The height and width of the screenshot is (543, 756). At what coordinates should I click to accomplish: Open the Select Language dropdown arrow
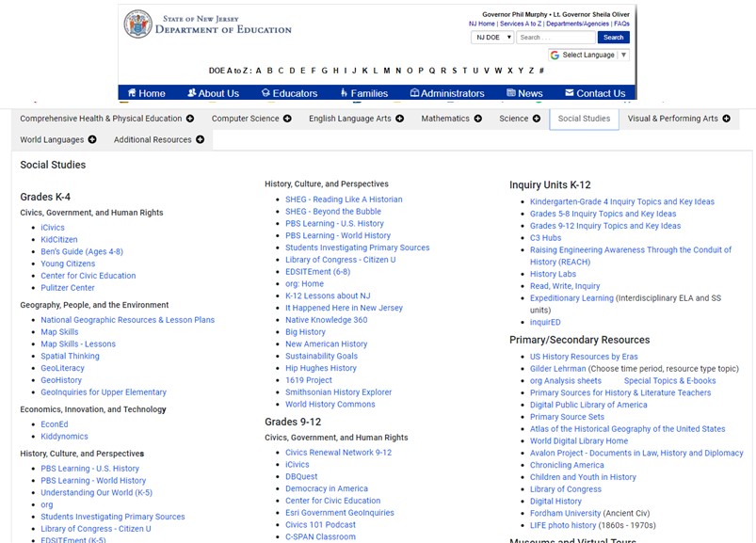pos(623,55)
